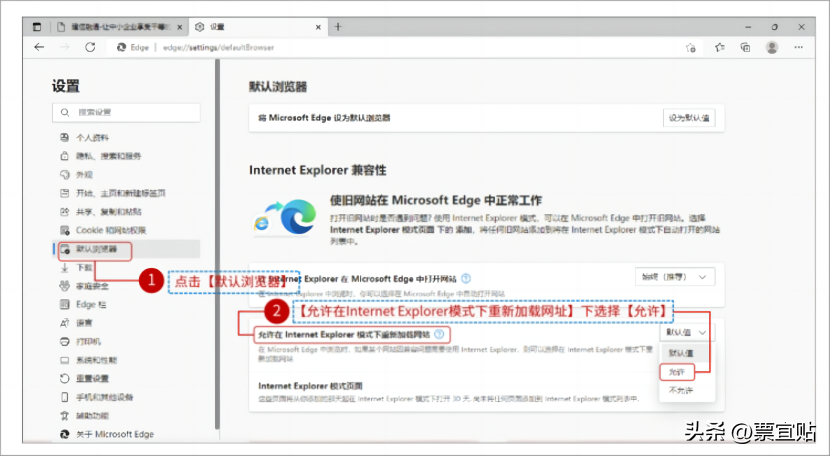Choose 默认值 in the open dropdown list
The image size is (830, 456).
687,353
